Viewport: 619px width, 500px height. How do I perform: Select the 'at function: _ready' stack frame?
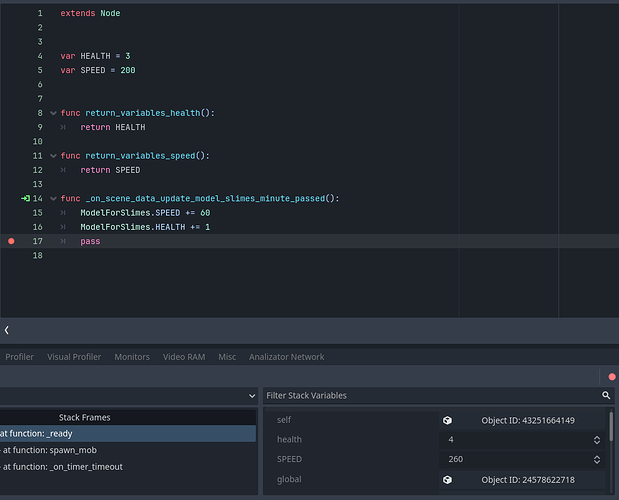click(x=128, y=433)
